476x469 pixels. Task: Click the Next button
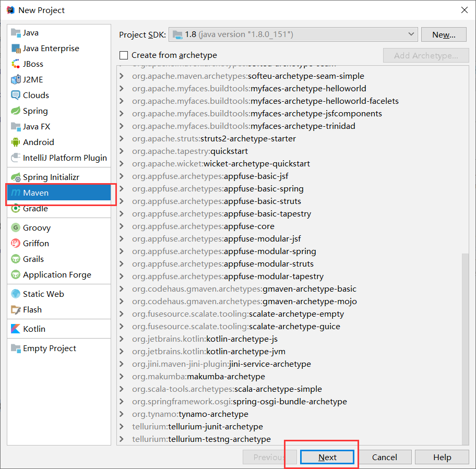pos(327,457)
